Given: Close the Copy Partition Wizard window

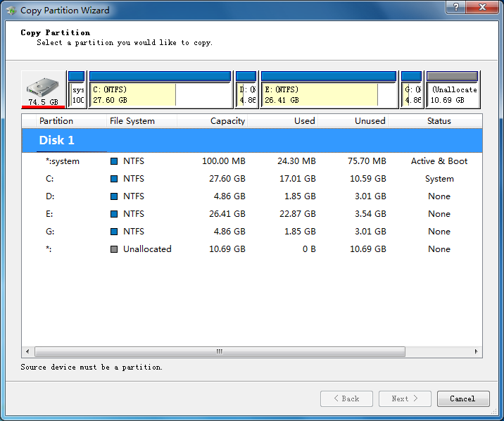Looking at the screenshot, I should point(481,7).
